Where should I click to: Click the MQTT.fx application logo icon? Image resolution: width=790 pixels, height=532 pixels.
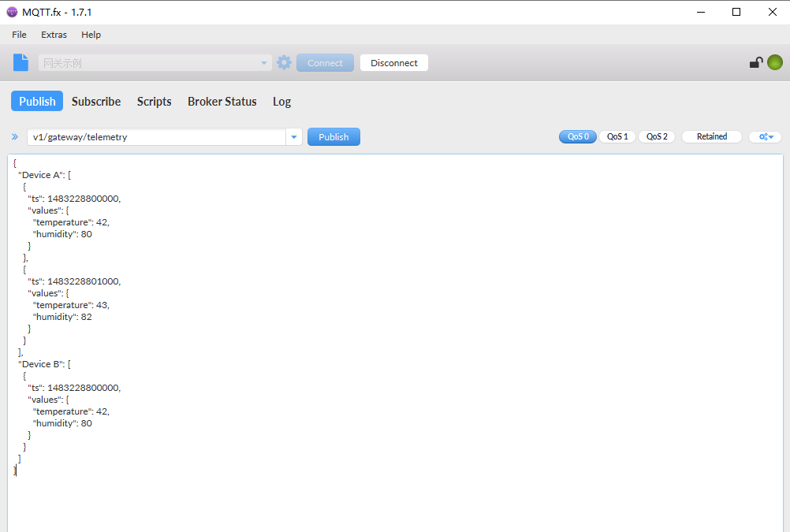tap(12, 12)
